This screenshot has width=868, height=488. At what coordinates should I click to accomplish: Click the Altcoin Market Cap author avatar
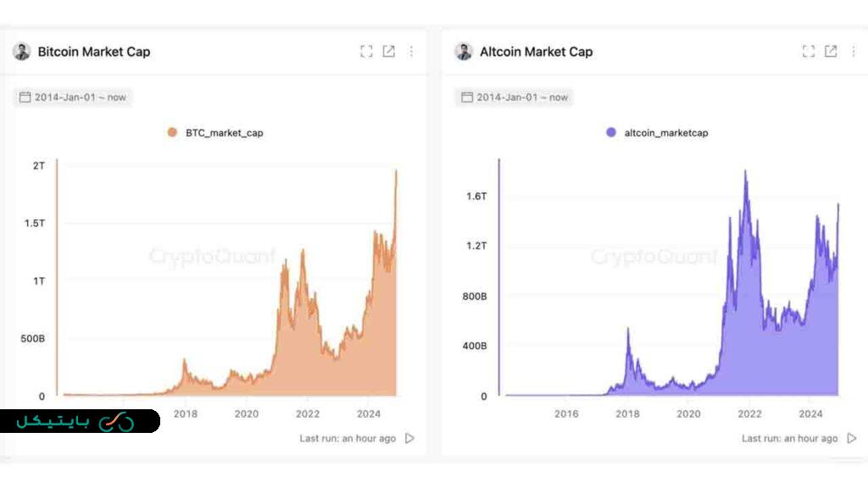[x=464, y=52]
